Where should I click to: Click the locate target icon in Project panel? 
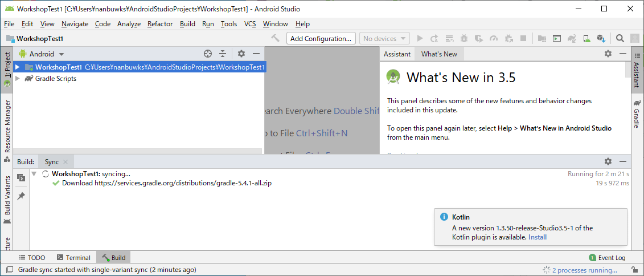point(208,54)
